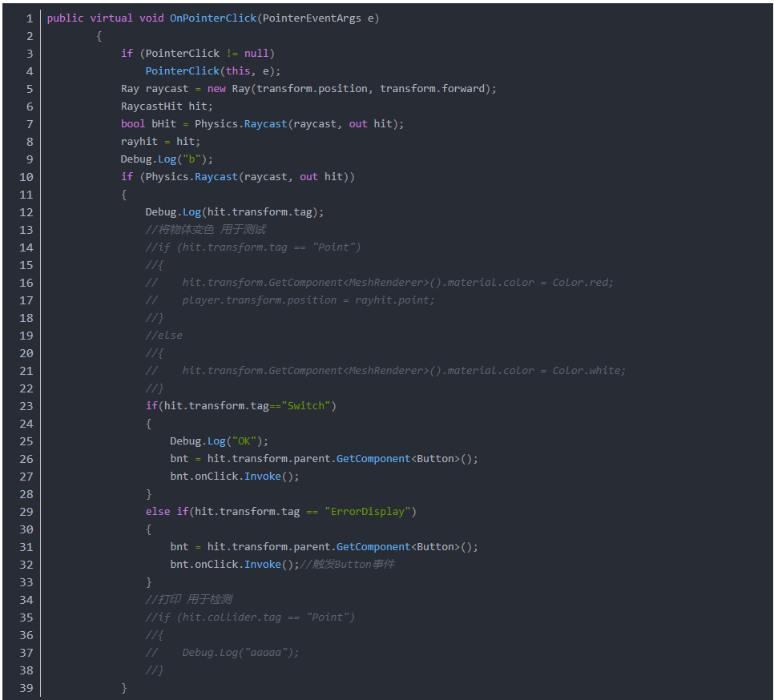The image size is (774, 700).
Task: Click line number 39 in the gutter
Action: (x=26, y=688)
